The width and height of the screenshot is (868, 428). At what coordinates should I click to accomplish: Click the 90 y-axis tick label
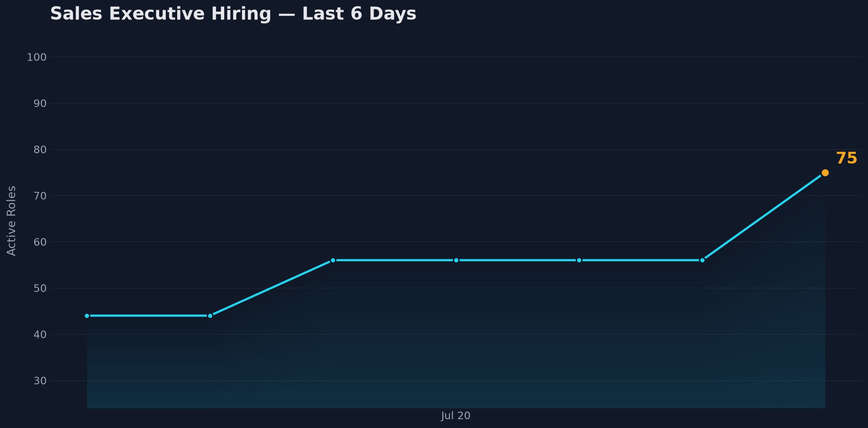tap(40, 104)
